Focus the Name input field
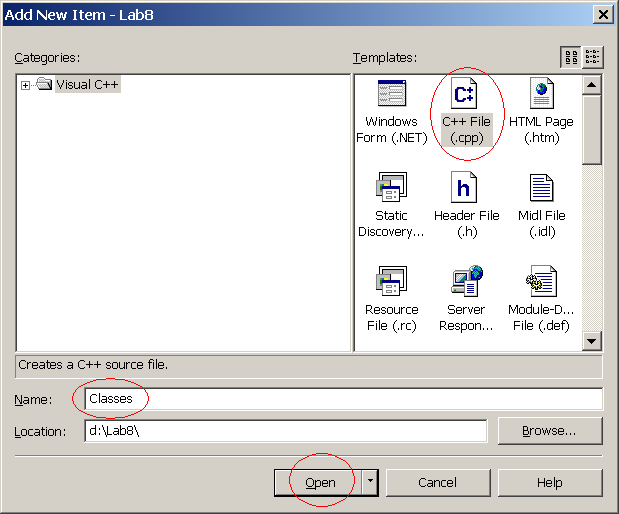Viewport: 619px width, 514px height. [343, 399]
